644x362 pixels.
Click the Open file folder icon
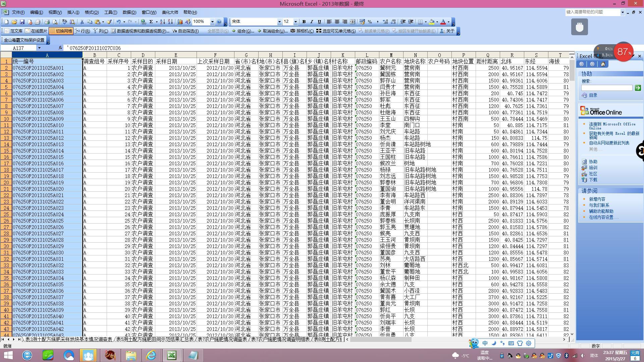[x=14, y=22]
